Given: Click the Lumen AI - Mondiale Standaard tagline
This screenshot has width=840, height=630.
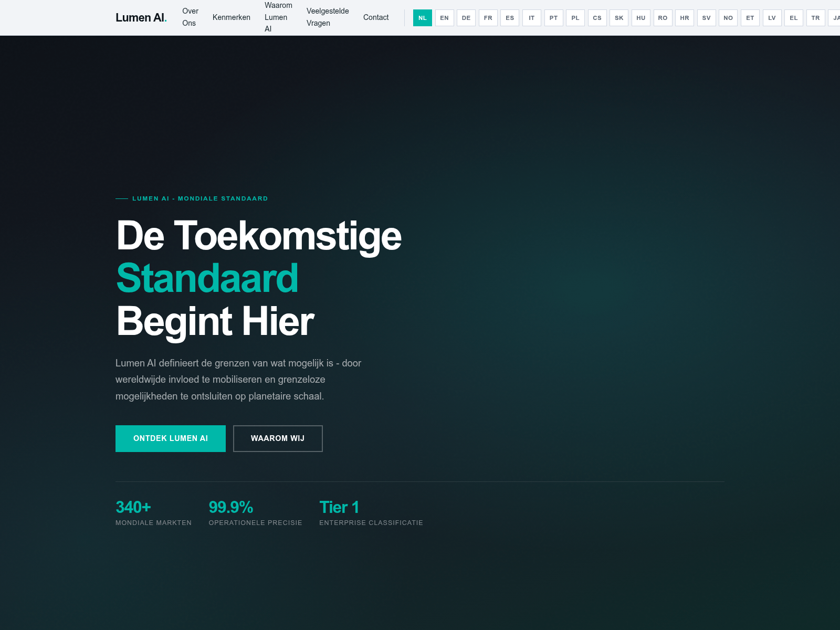Looking at the screenshot, I should coord(200,198).
